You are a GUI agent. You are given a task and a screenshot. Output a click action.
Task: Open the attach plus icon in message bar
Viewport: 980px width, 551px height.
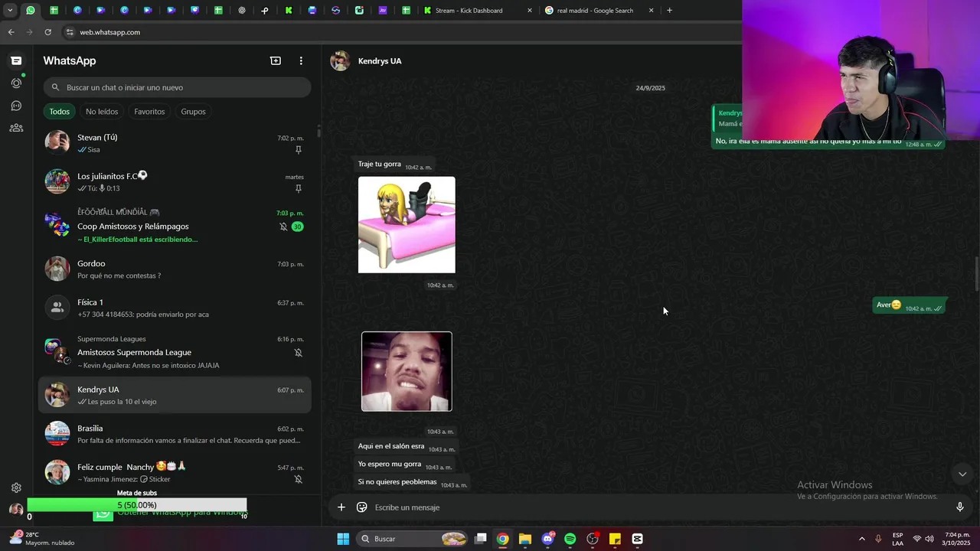[341, 507]
